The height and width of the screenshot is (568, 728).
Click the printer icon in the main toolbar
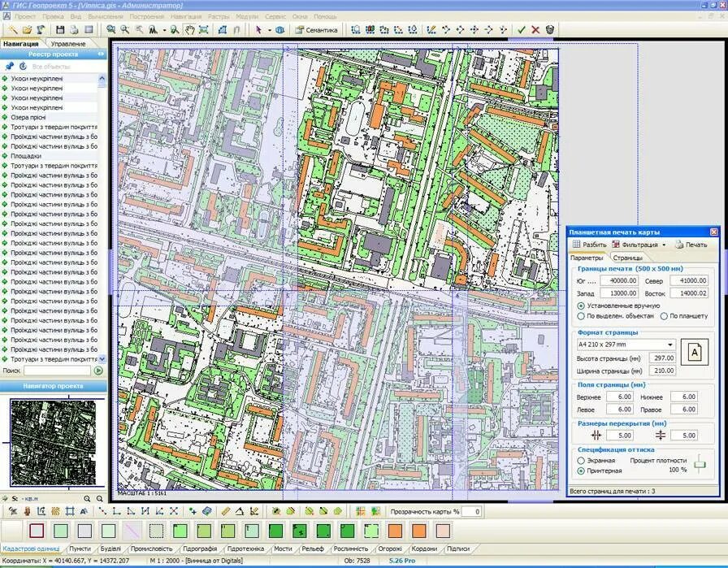[x=74, y=30]
